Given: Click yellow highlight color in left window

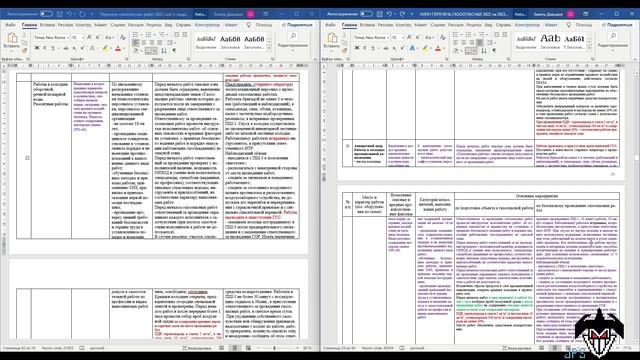Looking at the screenshot, I should pos(105,49).
